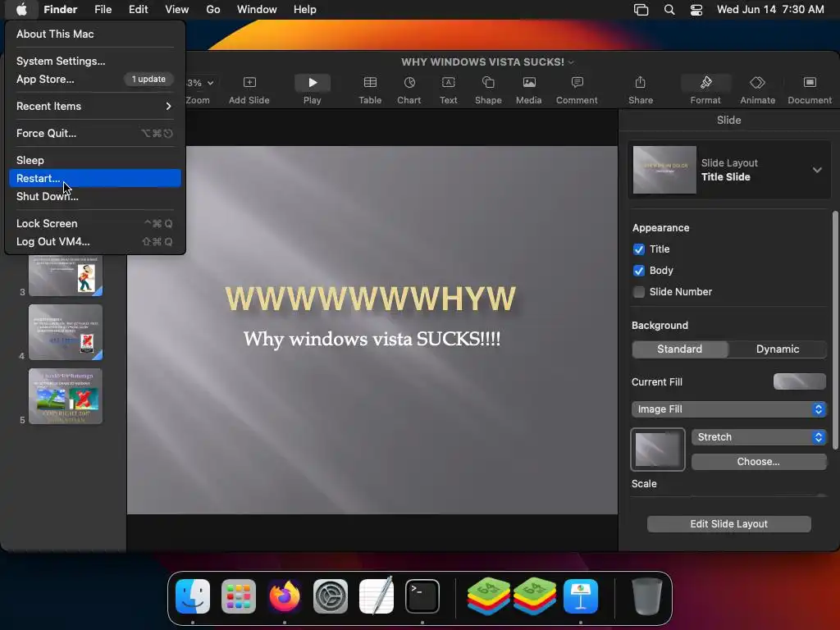Open the Shape picker in the toolbar
The height and width of the screenshot is (630, 840).
488,83
